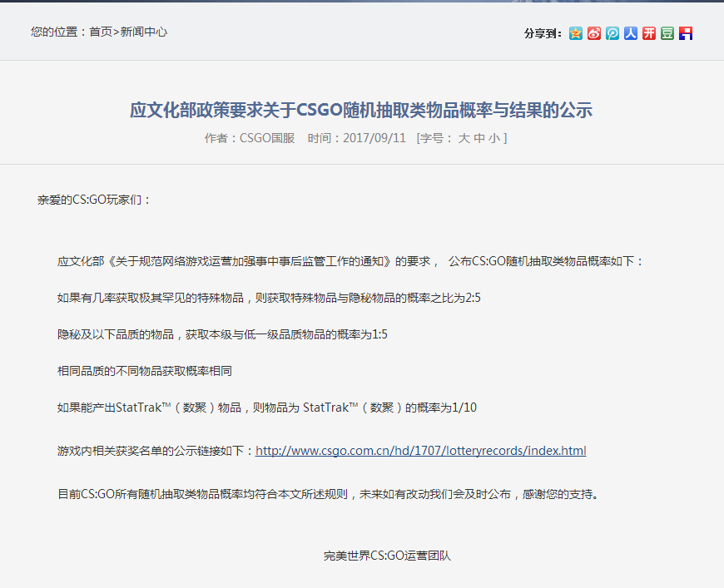The image size is (724, 588).
Task: Click the CSGO probability announcement title
Action: (361, 109)
